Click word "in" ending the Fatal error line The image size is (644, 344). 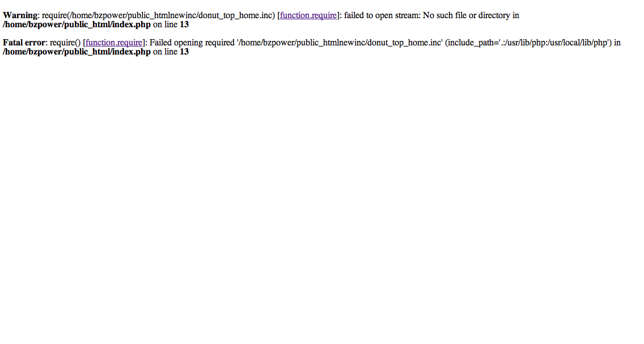click(617, 43)
